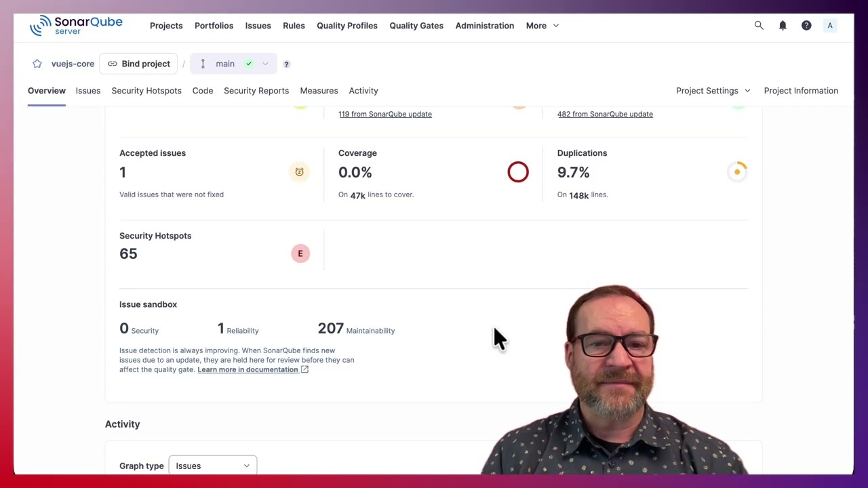Open Quality Gates page
868x488 pixels.
pos(416,26)
